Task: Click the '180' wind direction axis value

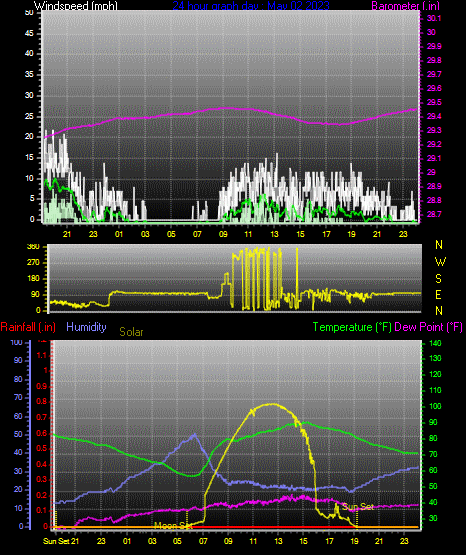Action: (x=33, y=279)
